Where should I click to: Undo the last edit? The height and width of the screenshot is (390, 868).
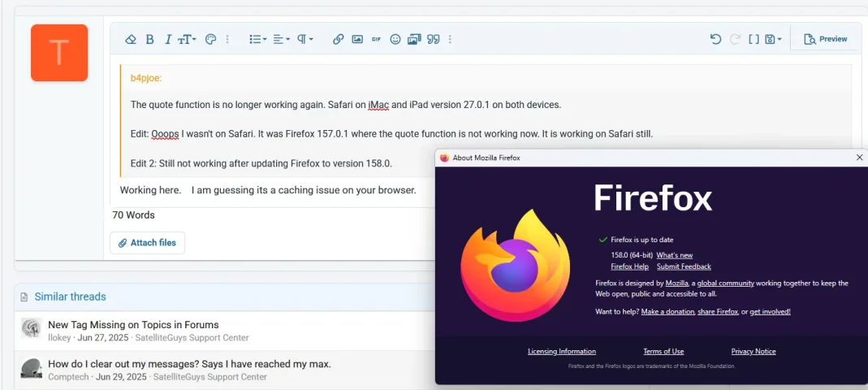(716, 39)
